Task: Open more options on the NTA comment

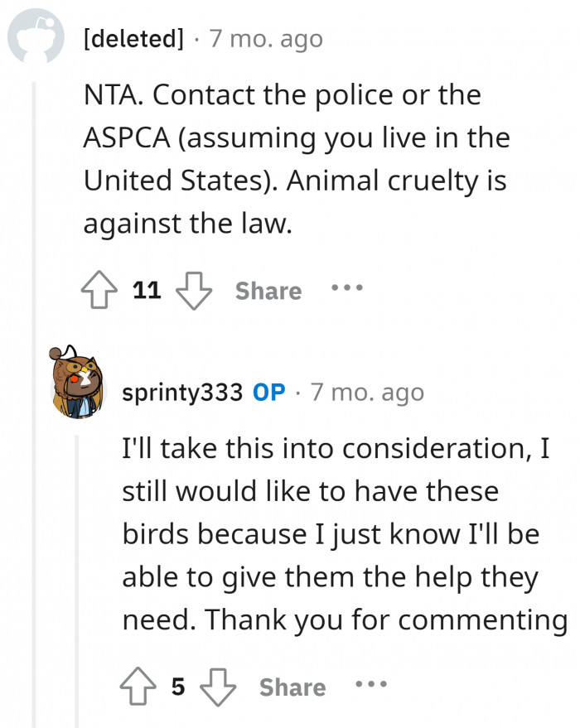Action: click(346, 290)
